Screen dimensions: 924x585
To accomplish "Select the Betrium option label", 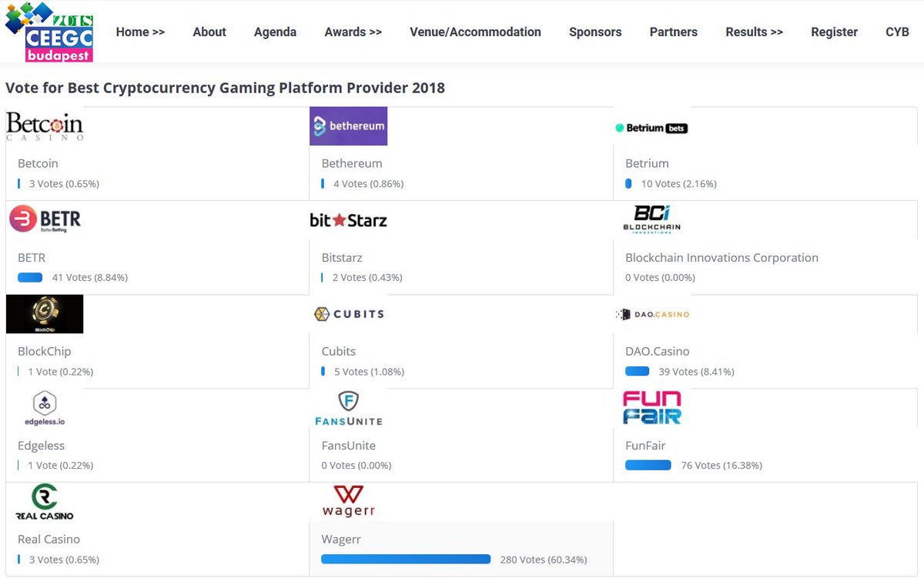I will [647, 163].
